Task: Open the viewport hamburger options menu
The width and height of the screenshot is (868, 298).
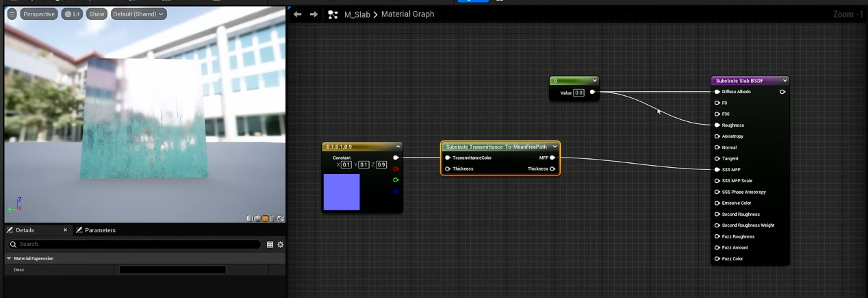Action: [12, 14]
